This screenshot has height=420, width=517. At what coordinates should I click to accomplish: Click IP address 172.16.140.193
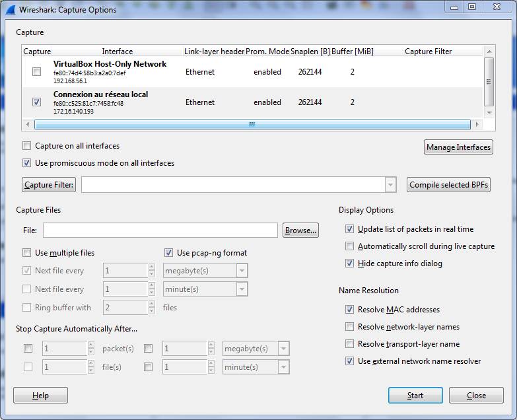(73, 112)
